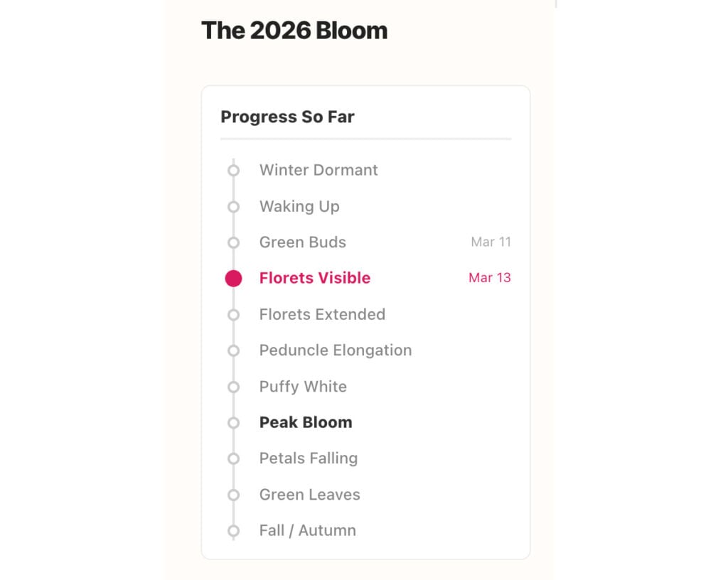
Task: Click the filled Florets Visible stage indicator
Action: tap(233, 278)
